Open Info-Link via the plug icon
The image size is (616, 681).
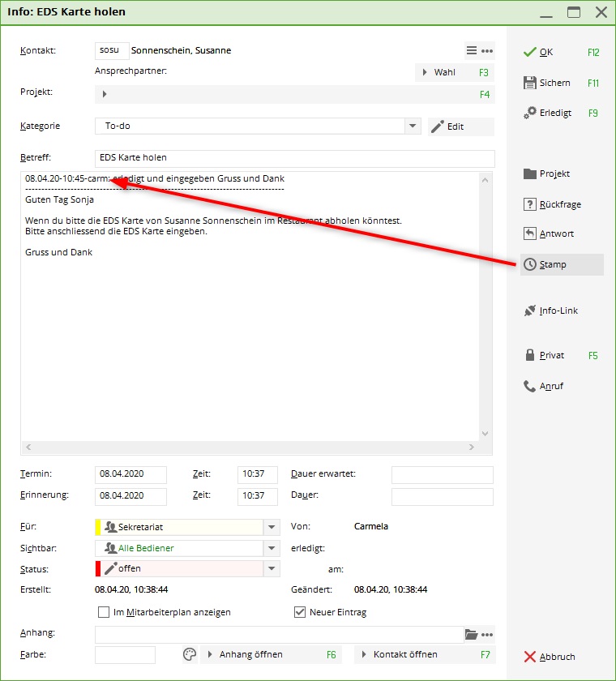(530, 311)
